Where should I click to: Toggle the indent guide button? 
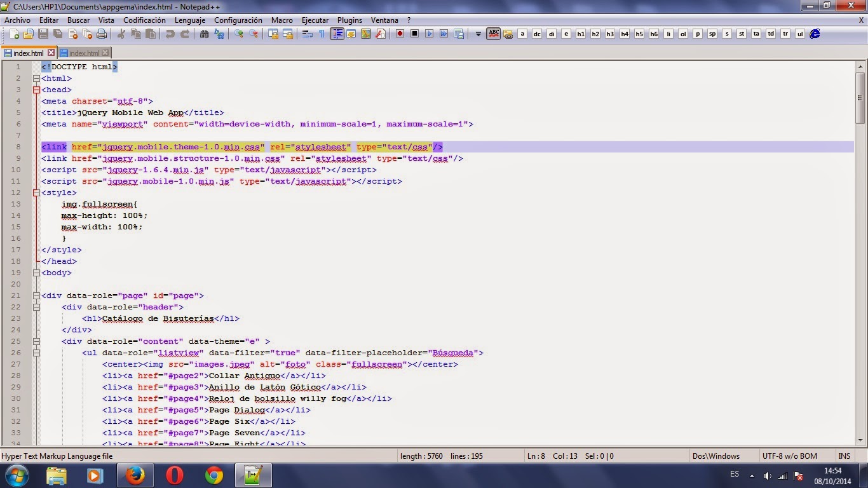(x=337, y=34)
